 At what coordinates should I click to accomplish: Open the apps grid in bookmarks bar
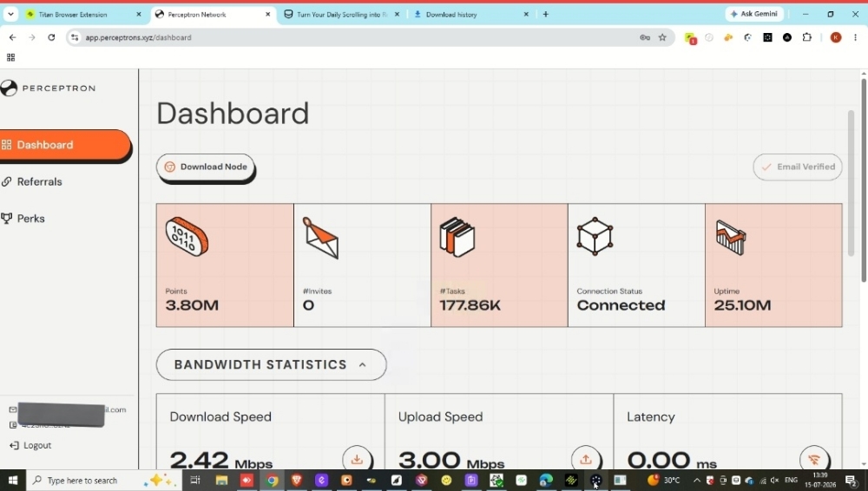click(x=10, y=57)
